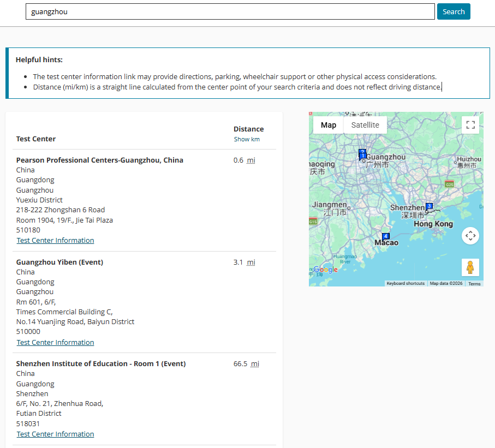Screen dimensions: 495x448
Task: Open Test Center Information for Shenzhen Institute
Action: pyautogui.click(x=55, y=434)
